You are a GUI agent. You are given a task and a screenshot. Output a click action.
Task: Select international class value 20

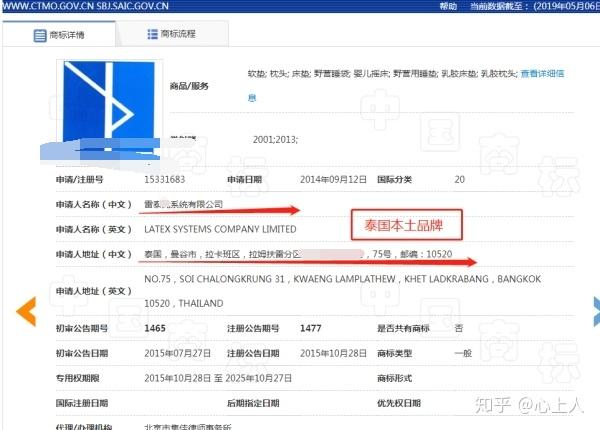click(x=459, y=179)
